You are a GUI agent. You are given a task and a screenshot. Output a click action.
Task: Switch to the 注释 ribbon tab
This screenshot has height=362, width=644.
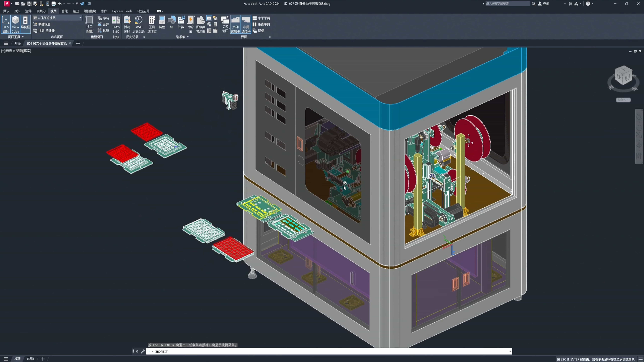coord(28,11)
